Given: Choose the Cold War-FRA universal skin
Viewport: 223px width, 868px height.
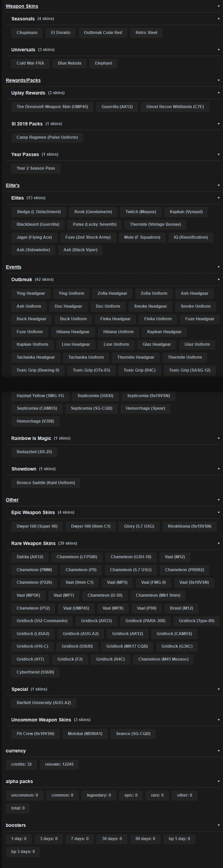Looking at the screenshot, I should [x=30, y=63].
